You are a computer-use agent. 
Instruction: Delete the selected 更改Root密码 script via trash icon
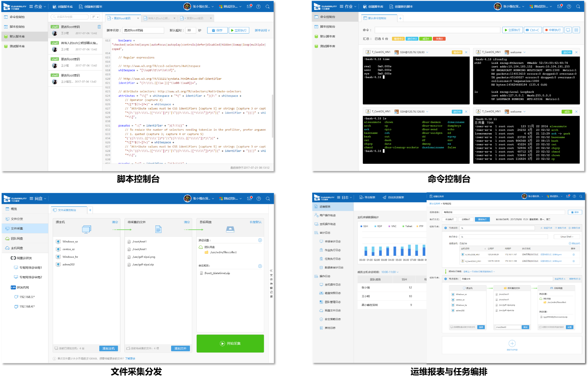click(x=99, y=27)
